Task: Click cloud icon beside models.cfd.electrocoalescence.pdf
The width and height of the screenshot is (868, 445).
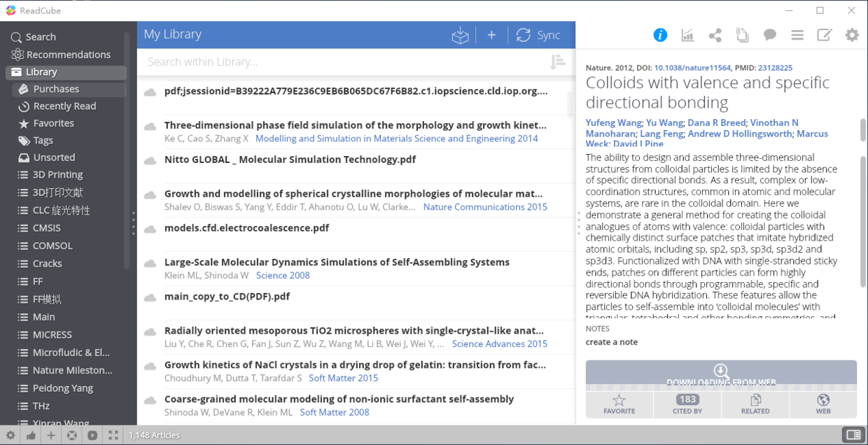Action: click(x=150, y=229)
